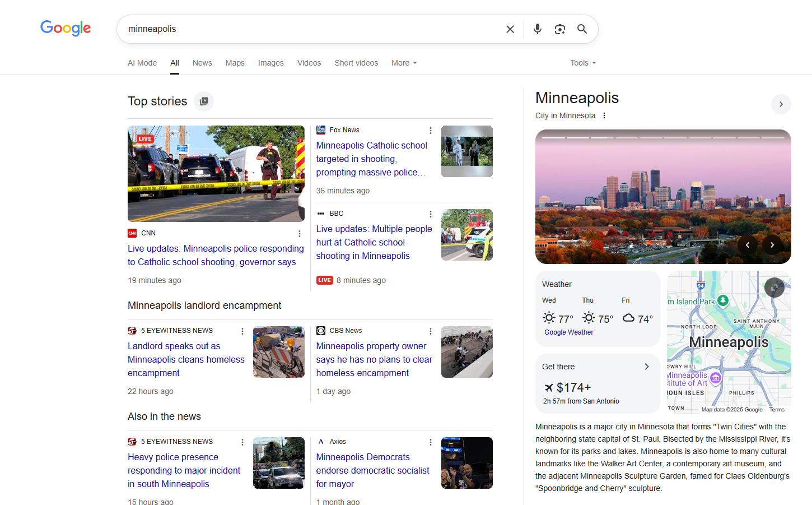Open the News tab

(202, 63)
